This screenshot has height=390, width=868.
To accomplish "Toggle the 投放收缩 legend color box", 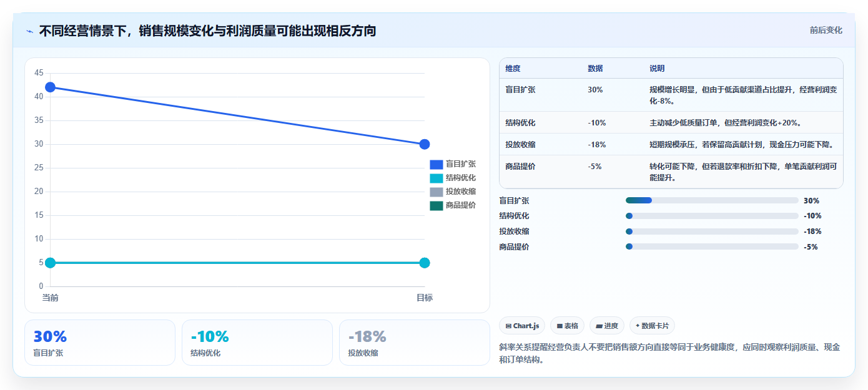I will click(436, 192).
